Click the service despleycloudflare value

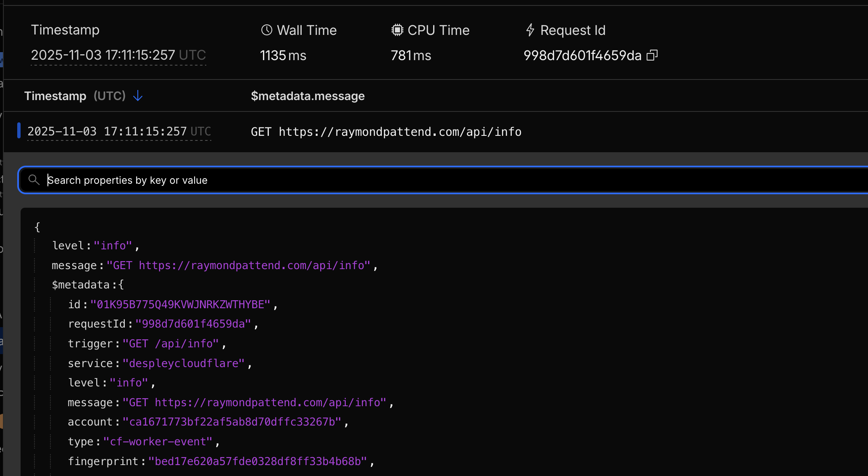[x=184, y=363]
